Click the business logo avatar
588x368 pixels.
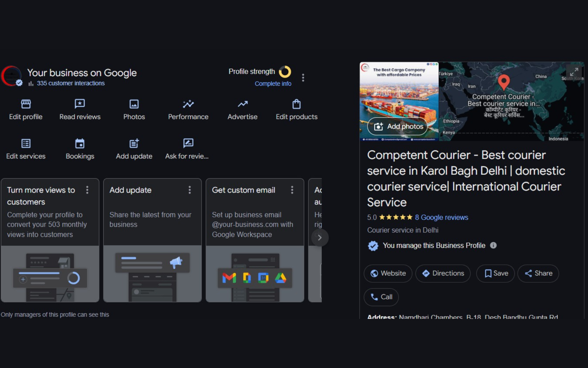(x=11, y=76)
